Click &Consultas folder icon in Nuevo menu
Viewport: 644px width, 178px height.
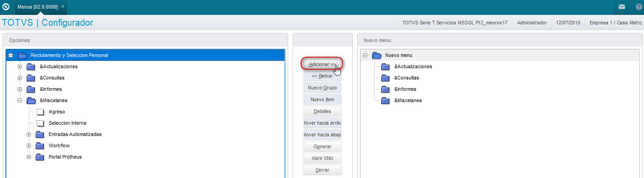385,78
